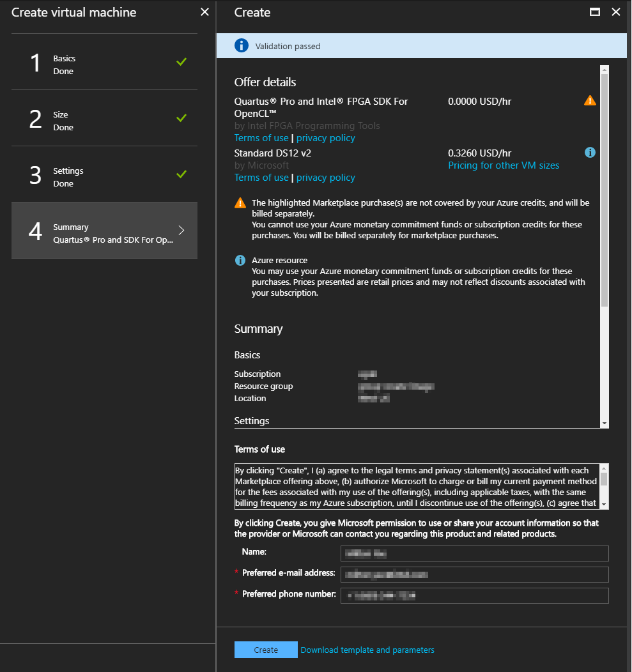Close the Create blade
Viewport: 632px width, 672px height.
click(616, 12)
